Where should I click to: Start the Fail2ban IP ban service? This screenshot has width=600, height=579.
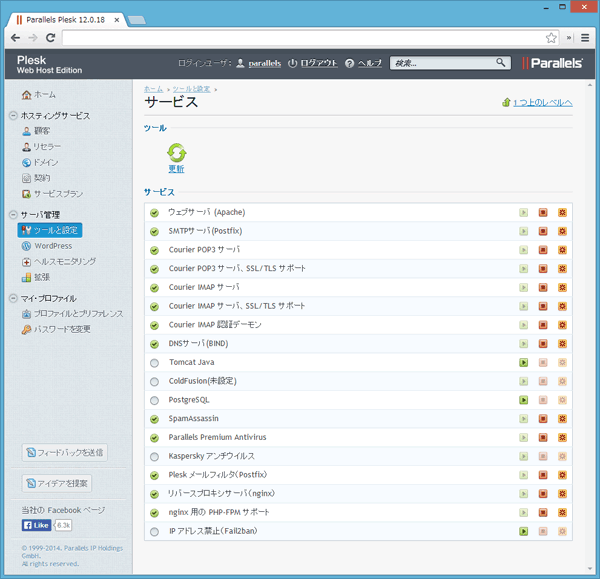523,531
